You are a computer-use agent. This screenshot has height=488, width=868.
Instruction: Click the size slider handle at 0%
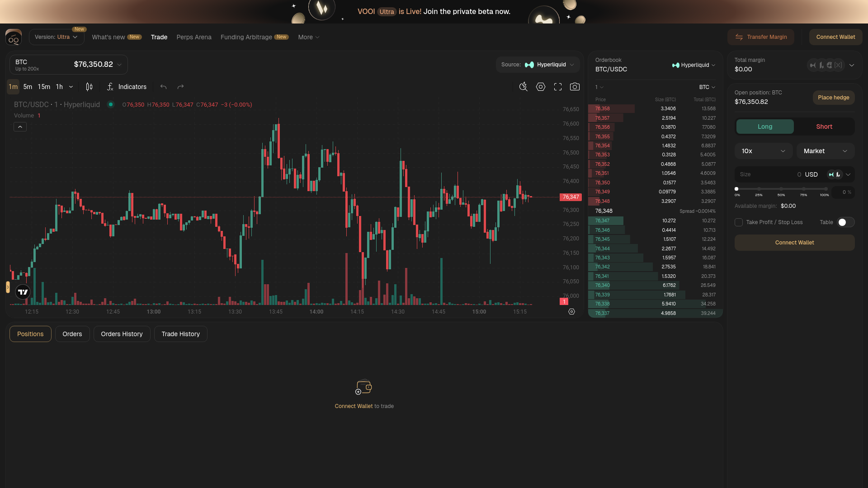click(736, 189)
